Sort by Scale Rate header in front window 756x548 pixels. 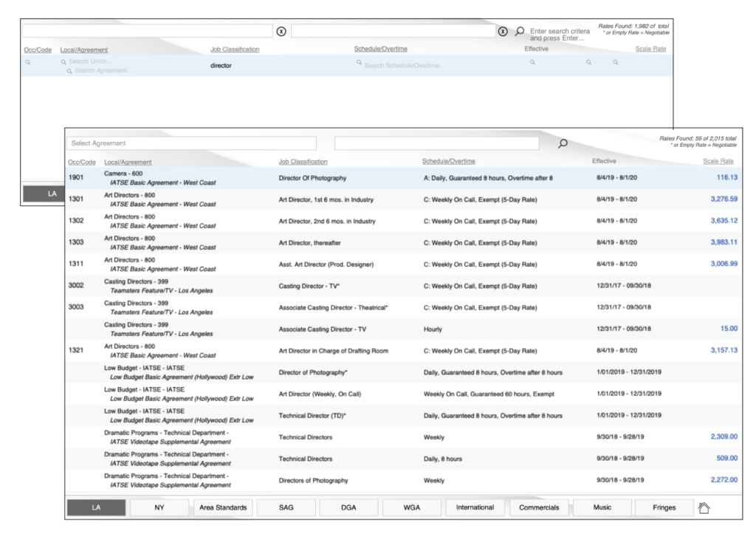[x=718, y=161]
